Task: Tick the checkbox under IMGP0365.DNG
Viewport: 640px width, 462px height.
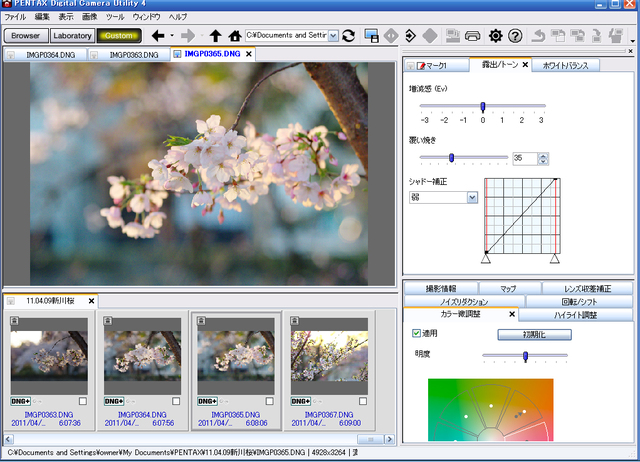Action: click(269, 401)
